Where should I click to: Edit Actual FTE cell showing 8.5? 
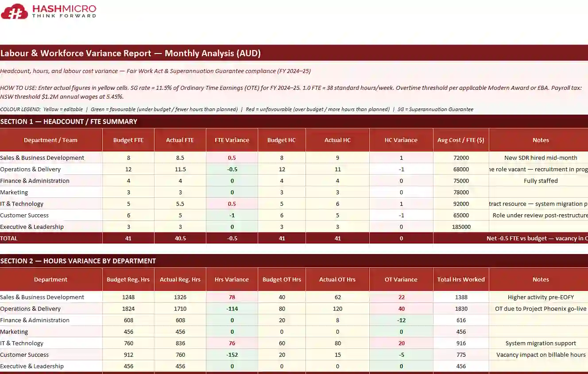180,158
